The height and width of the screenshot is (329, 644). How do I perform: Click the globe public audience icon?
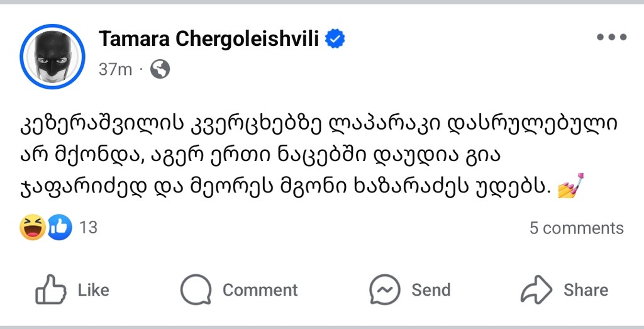pos(160,69)
